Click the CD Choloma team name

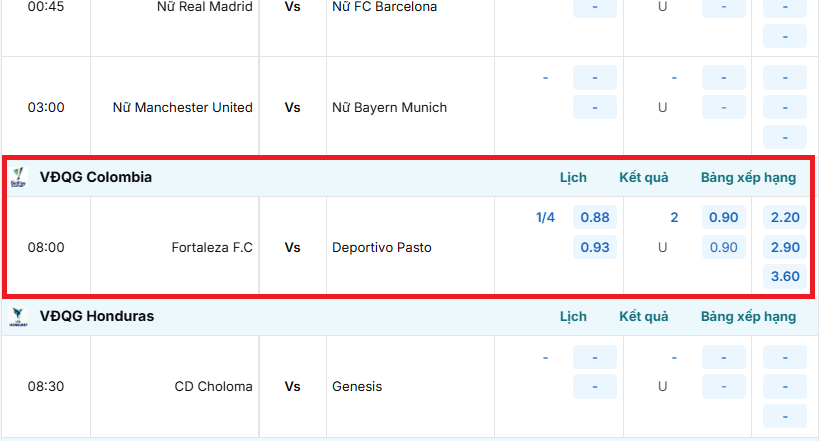213,386
